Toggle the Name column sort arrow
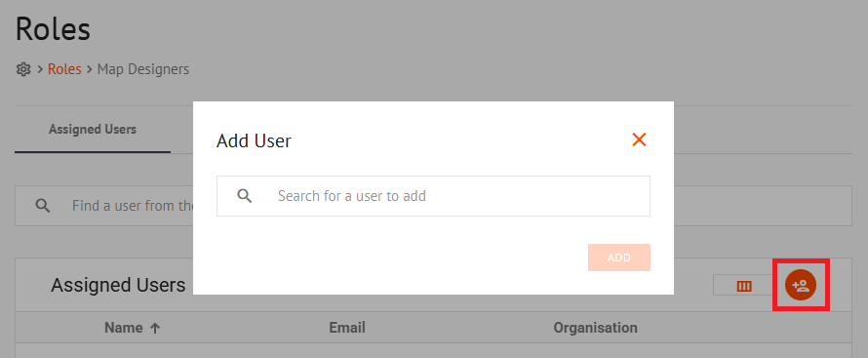This screenshot has width=868, height=358. (155, 328)
